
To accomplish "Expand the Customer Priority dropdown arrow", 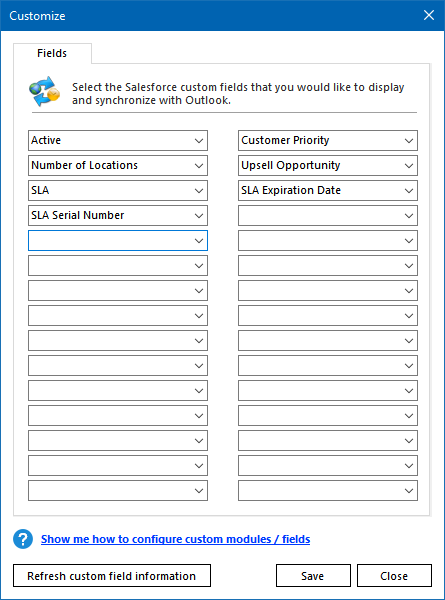I will pos(409,140).
